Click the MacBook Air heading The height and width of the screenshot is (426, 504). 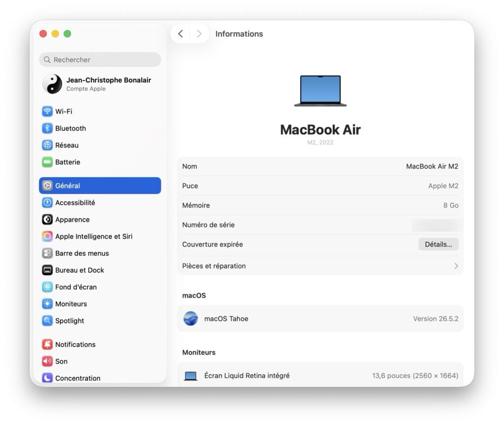(x=320, y=130)
